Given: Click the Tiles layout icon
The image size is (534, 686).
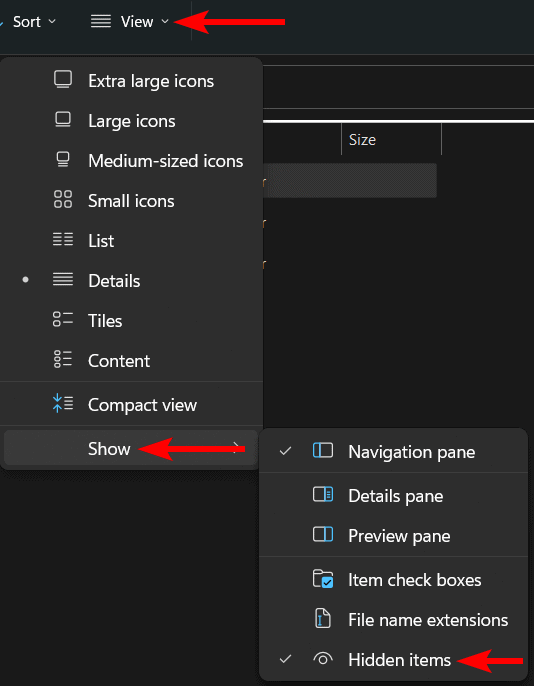Looking at the screenshot, I should point(63,320).
